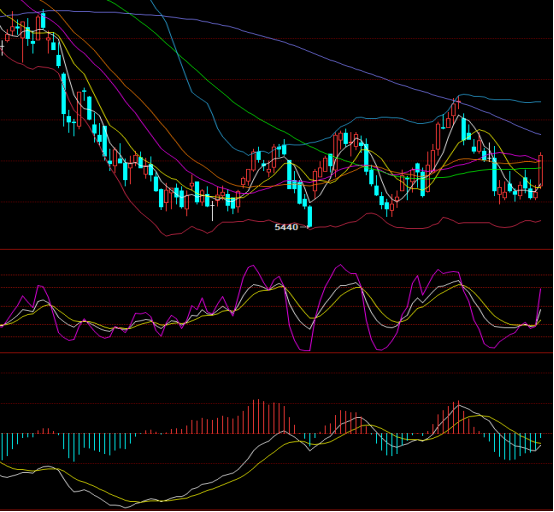The image size is (554, 512).
Task: Click the dark red lower band at its lowest trough
Action: (x=166, y=235)
